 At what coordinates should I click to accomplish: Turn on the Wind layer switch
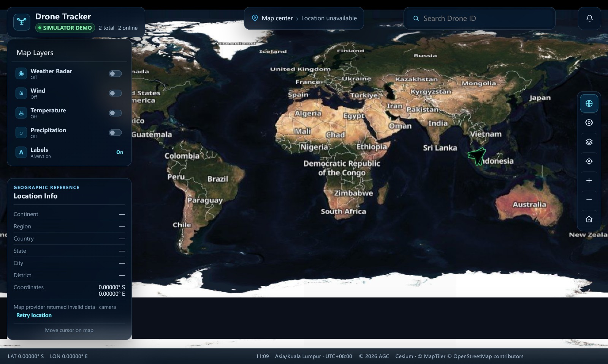[x=115, y=93]
